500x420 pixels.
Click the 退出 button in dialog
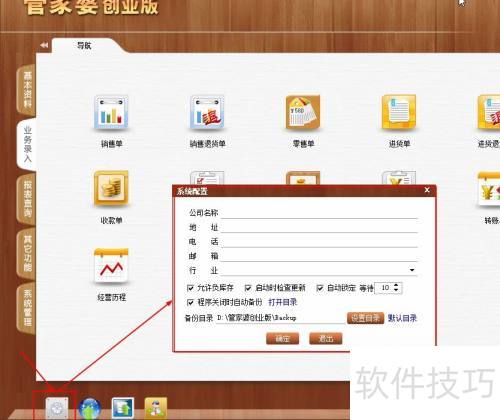coord(326,339)
